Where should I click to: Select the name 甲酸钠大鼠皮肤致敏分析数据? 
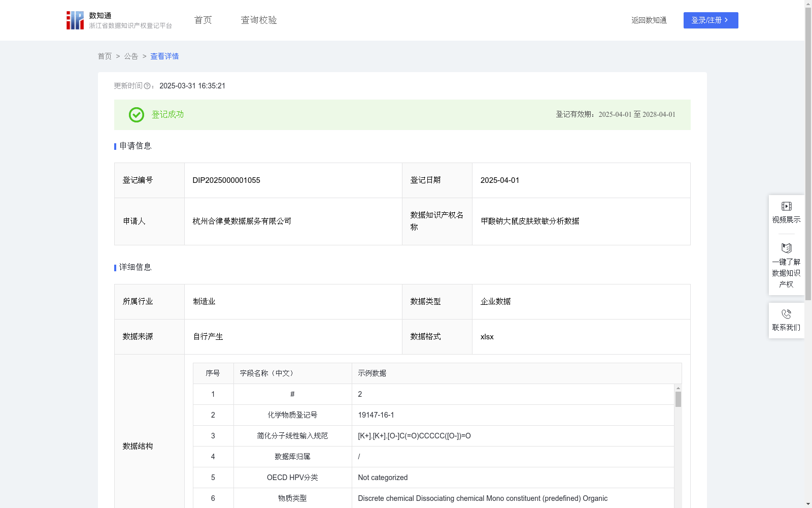pos(530,221)
